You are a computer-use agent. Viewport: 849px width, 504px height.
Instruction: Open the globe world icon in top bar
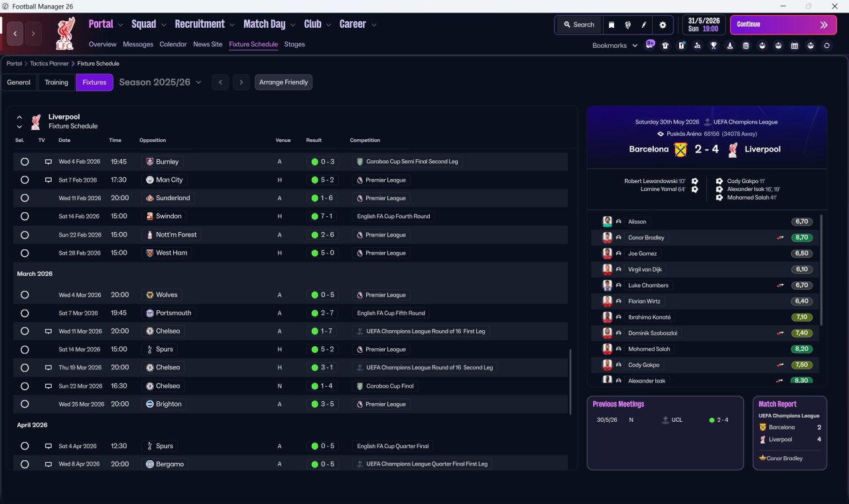[x=627, y=25]
